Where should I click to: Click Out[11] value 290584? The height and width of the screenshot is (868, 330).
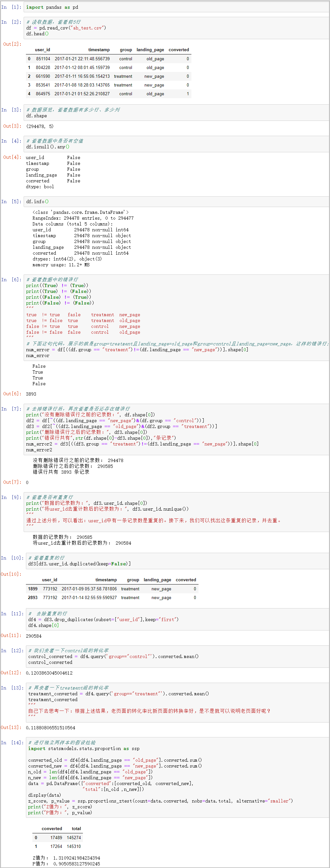[34, 636]
